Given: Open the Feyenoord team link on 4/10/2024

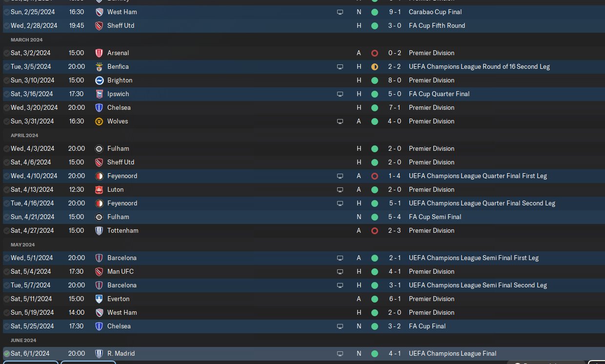Looking at the screenshot, I should pos(122,176).
